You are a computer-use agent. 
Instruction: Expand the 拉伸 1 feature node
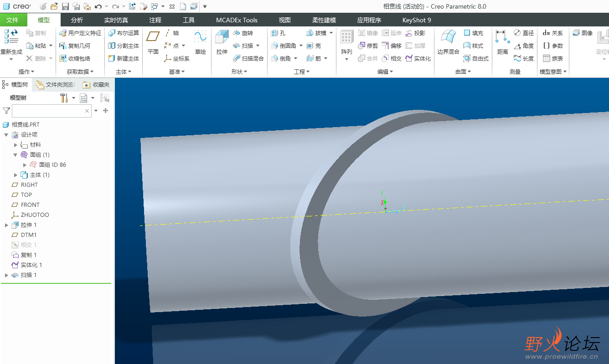pyautogui.click(x=6, y=225)
